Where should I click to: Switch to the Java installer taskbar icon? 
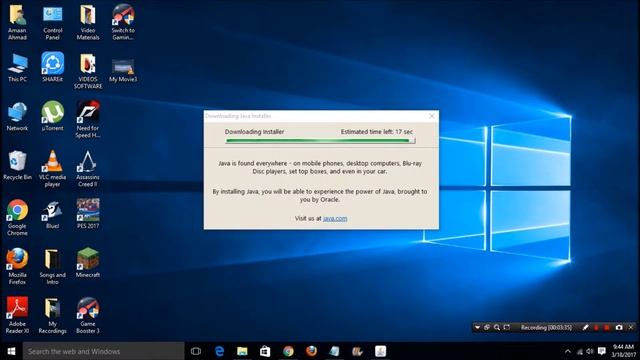pos(380,351)
